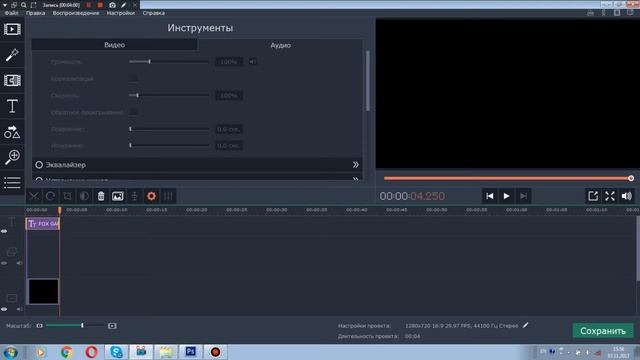
Task: Click the pencil to edit project settings
Action: [526, 325]
